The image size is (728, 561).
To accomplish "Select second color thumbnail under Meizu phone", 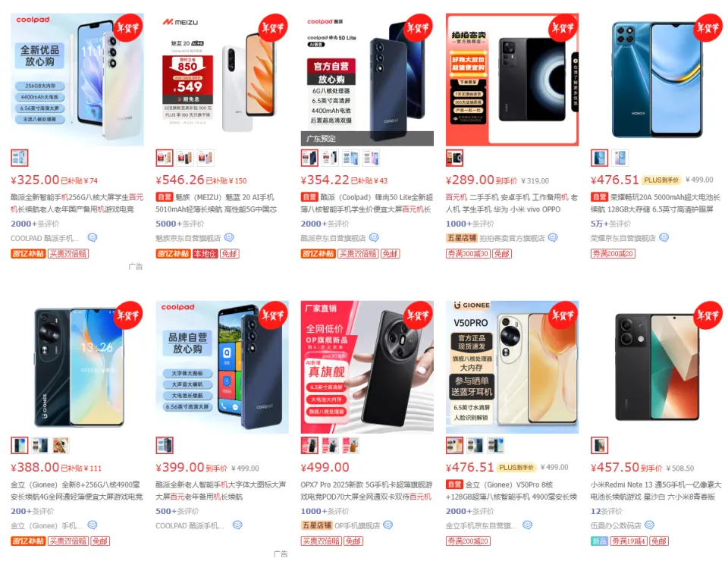I will coord(185,158).
